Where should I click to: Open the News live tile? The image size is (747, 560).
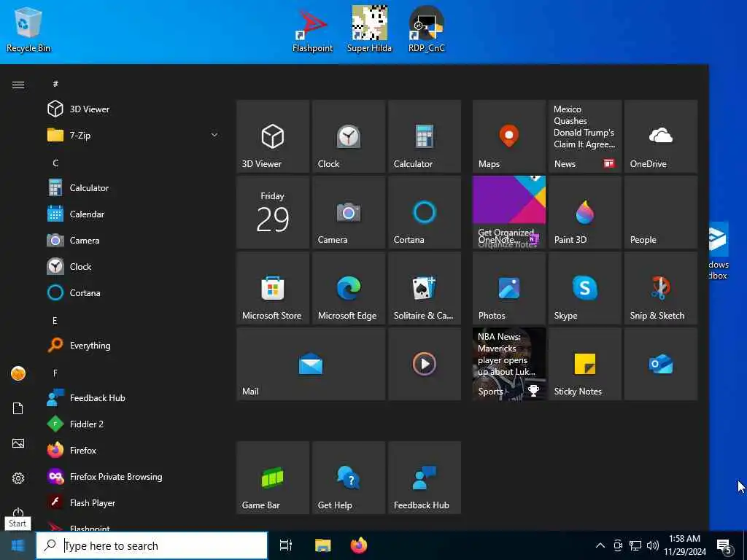pos(585,136)
